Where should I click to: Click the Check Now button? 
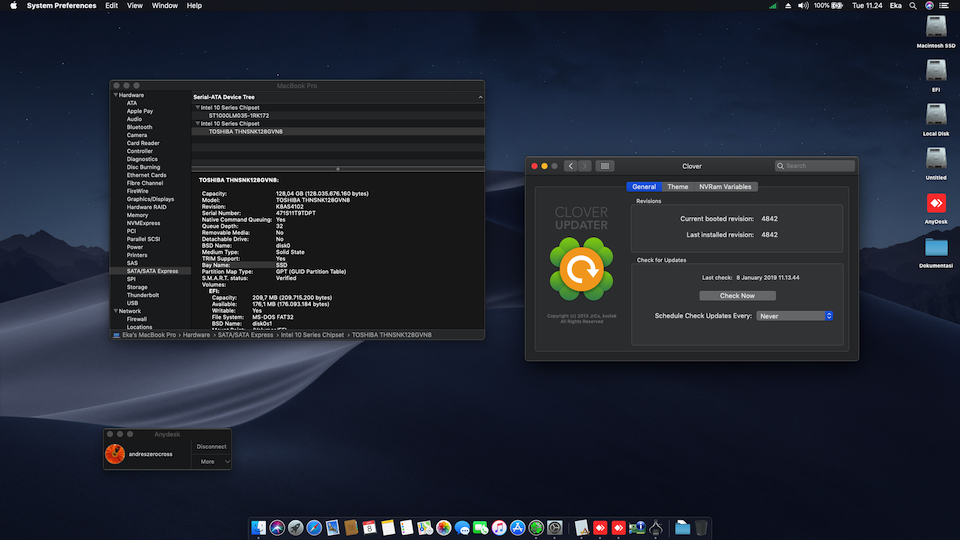(737, 295)
